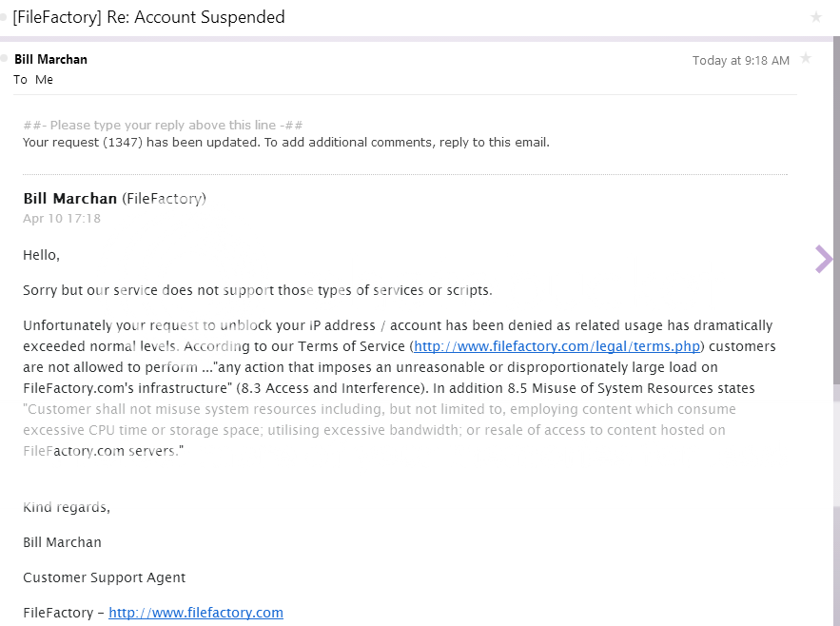This screenshot has height=626, width=840.
Task: Click sender name Bill Marchan in header
Action: (50, 59)
